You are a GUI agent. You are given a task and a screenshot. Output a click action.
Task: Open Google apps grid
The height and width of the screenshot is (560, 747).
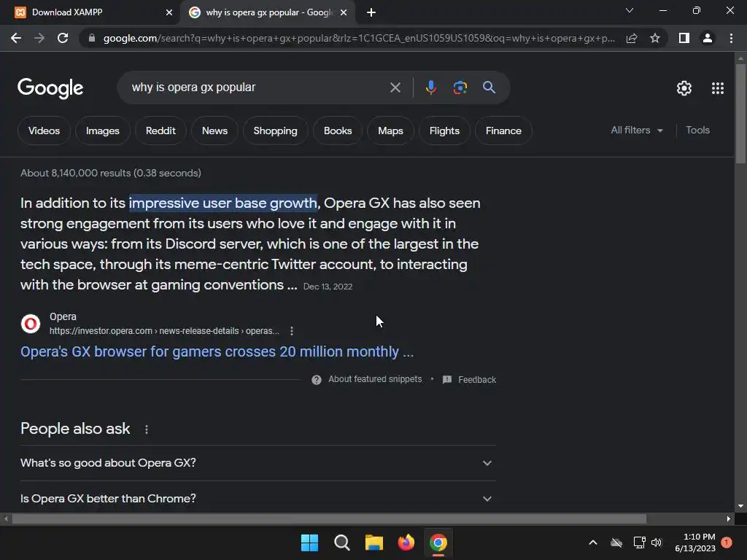[x=718, y=88]
